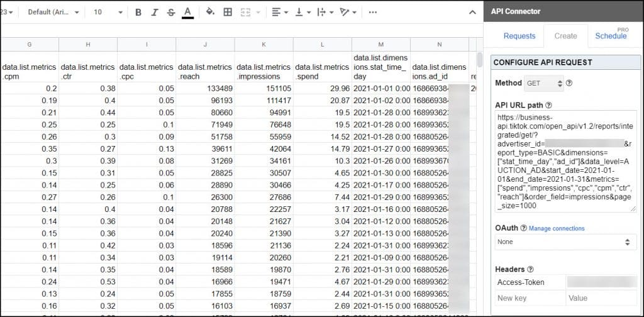Collapse the toolbar with the chevron

pyautogui.click(x=473, y=13)
